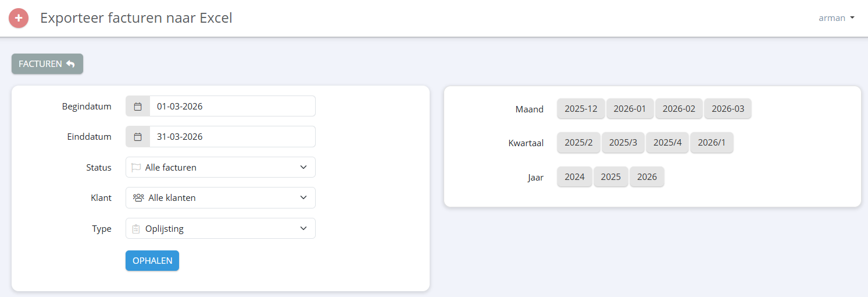868x297 pixels.
Task: Choose quarter 2025/4
Action: 667,143
